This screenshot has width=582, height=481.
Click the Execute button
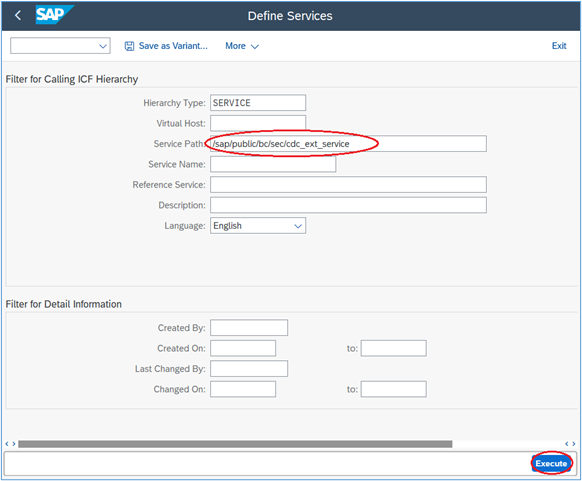point(551,463)
